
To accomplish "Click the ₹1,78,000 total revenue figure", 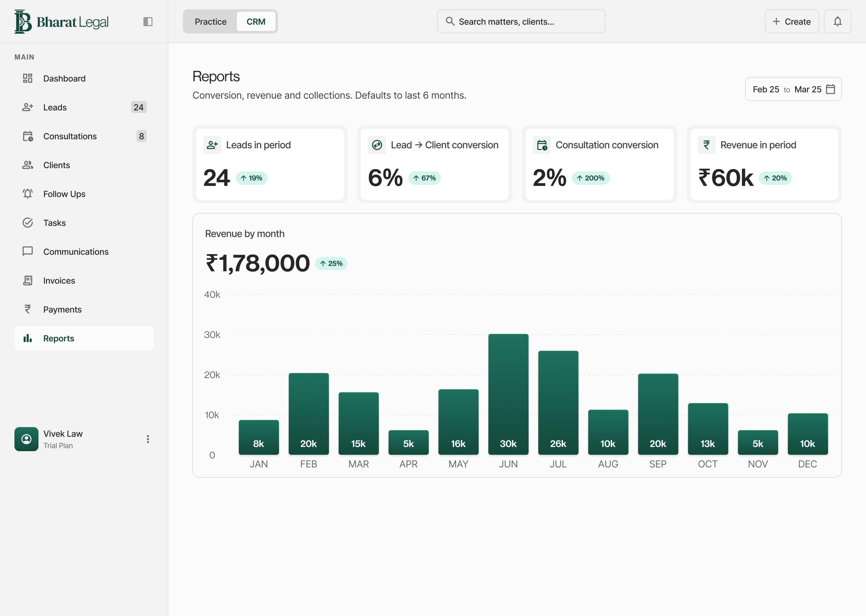I will tap(258, 263).
